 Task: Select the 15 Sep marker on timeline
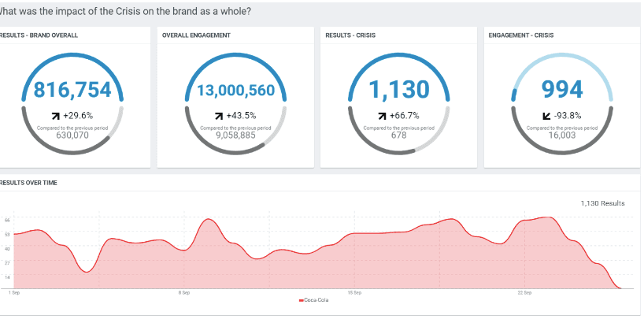[354, 292]
